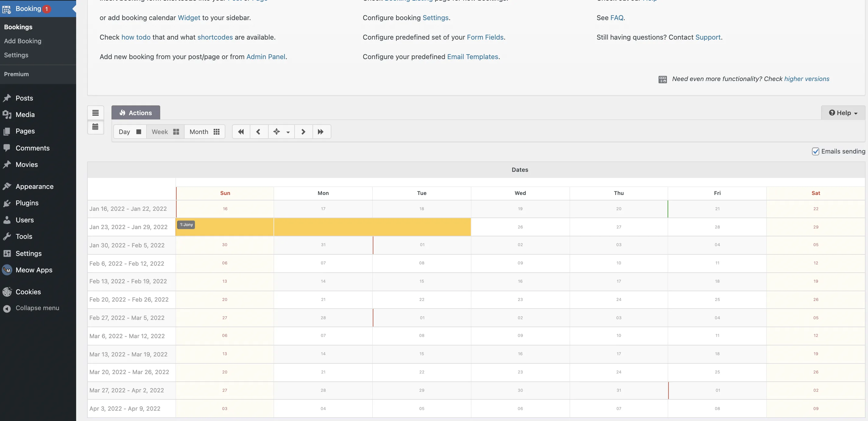Go to next period arrow

pyautogui.click(x=303, y=132)
